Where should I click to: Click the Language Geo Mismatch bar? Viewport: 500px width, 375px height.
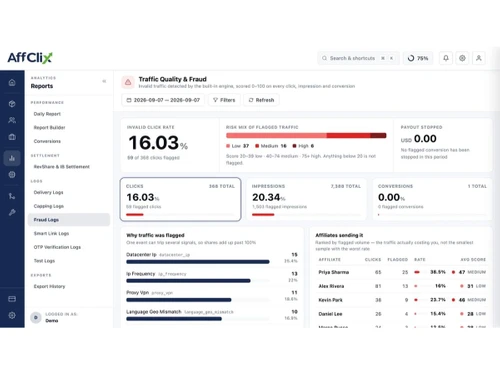(x=174, y=319)
